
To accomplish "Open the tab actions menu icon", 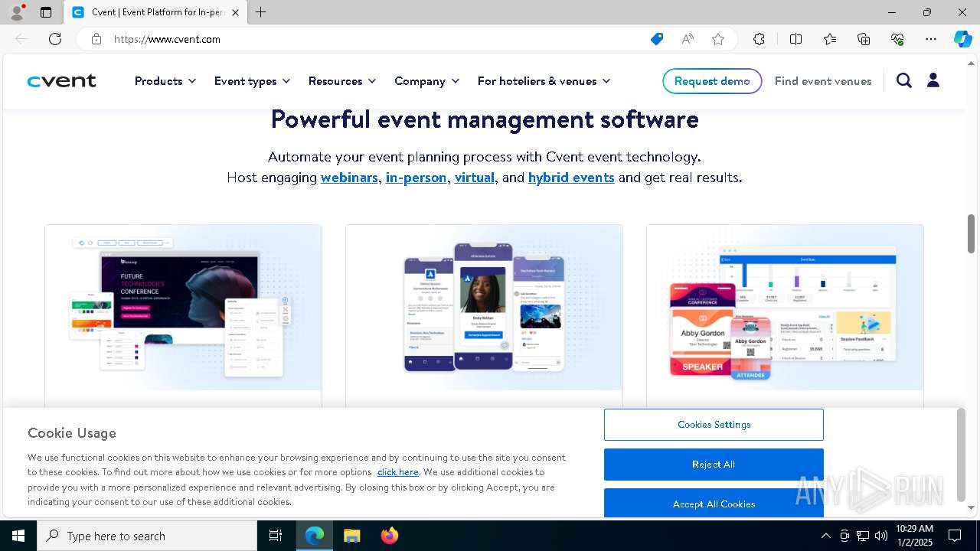I will [x=46, y=12].
